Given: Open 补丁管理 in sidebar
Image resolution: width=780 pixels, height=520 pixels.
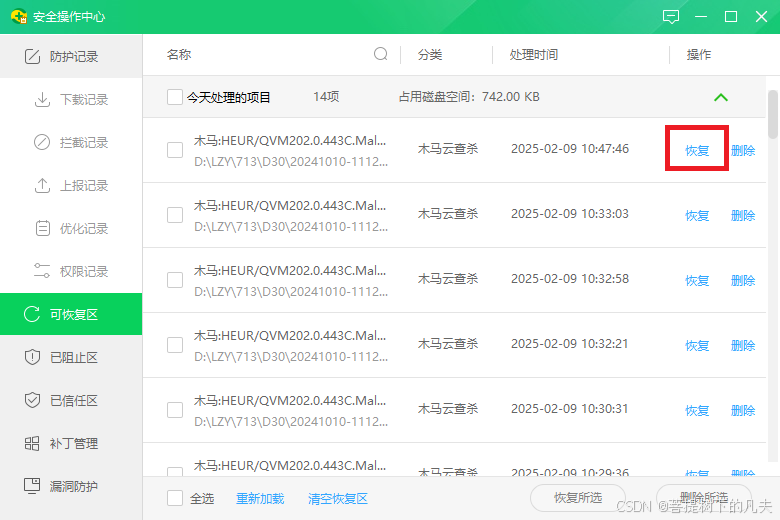Looking at the screenshot, I should (x=71, y=443).
